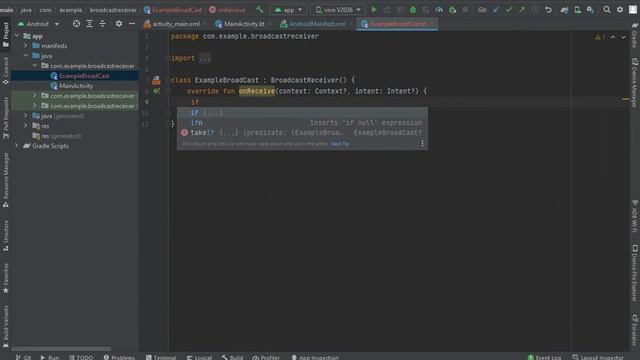Open the Terminal tool window tab
This screenshot has height=360, width=640.
pyautogui.click(x=161, y=357)
